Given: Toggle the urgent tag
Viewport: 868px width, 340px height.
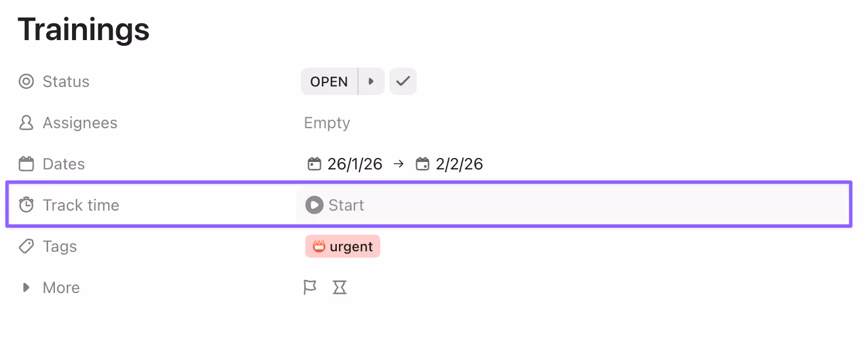Looking at the screenshot, I should 343,246.
